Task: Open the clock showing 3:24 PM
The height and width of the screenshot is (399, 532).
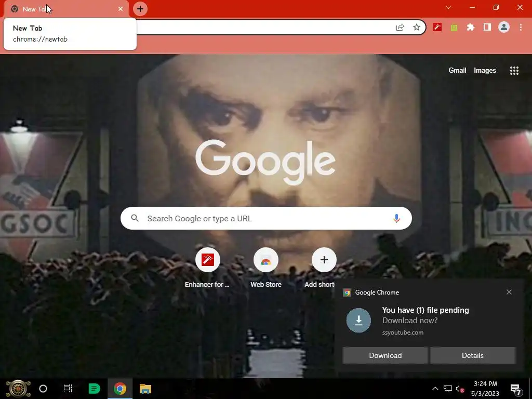Action: coord(485,389)
